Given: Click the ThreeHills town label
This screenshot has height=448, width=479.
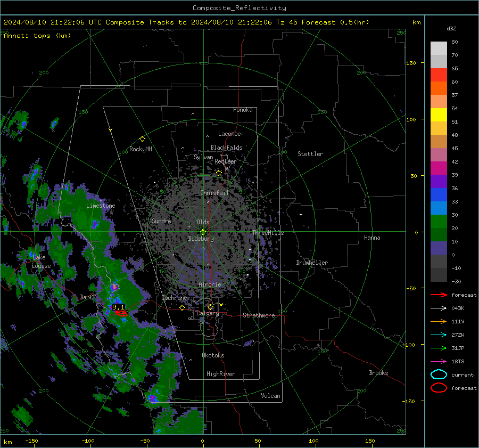Looking at the screenshot, I should tap(268, 233).
